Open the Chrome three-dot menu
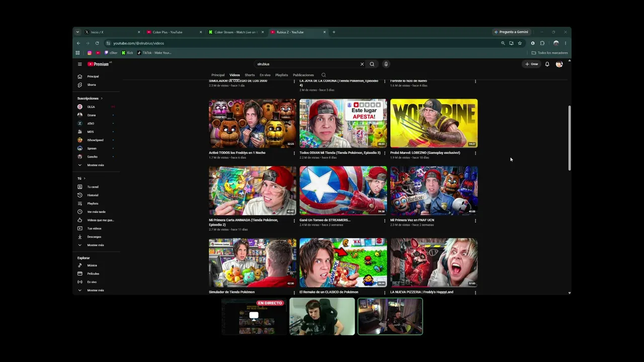Image resolution: width=644 pixels, height=362 pixels. click(565, 43)
